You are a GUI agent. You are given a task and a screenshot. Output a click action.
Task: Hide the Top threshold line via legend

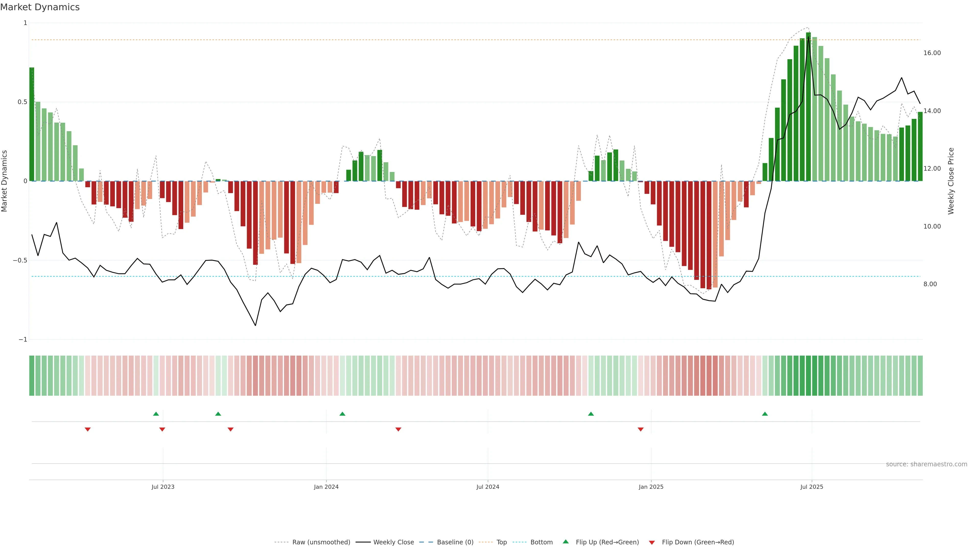tap(501, 542)
